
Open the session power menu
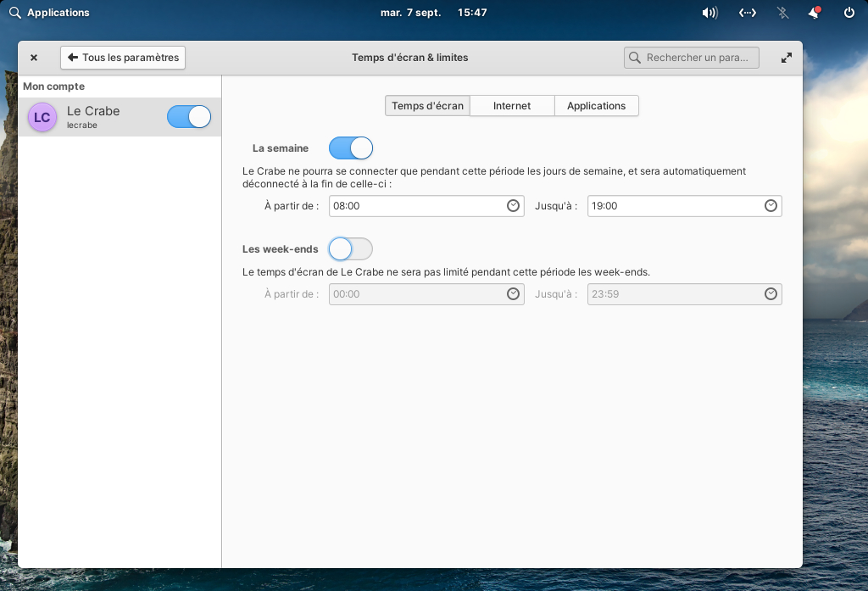(x=849, y=12)
